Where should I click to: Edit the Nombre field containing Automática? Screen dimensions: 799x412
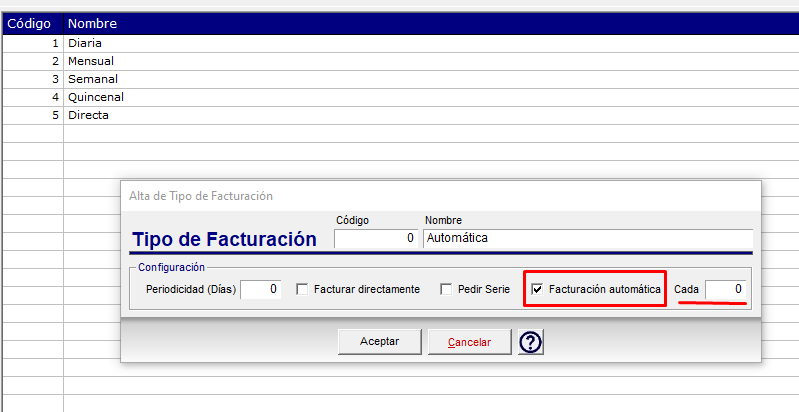click(588, 238)
